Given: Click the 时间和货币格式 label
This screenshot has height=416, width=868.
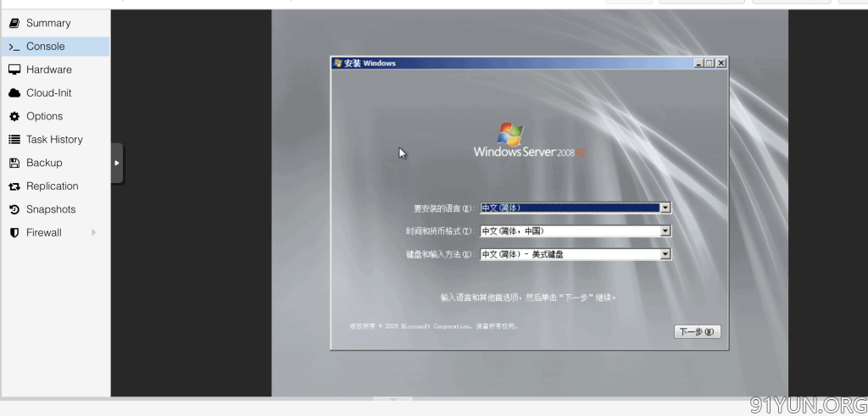Looking at the screenshot, I should [x=441, y=231].
